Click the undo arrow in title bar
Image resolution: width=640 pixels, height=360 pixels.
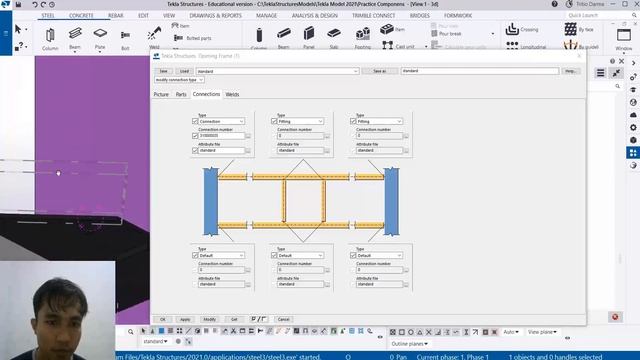(35, 4)
